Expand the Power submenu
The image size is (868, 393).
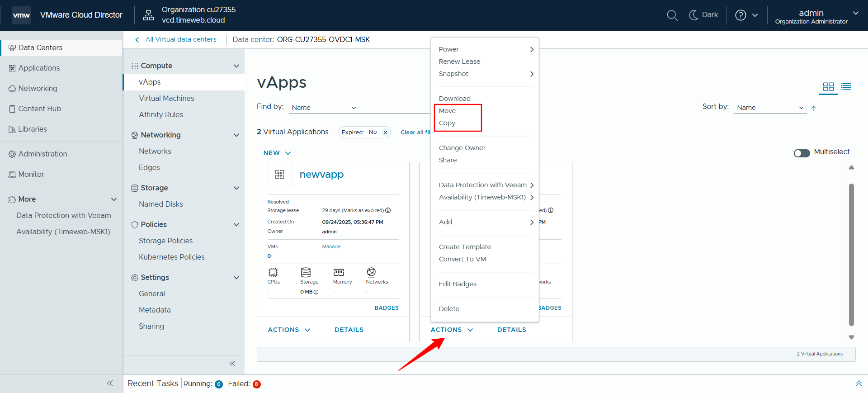click(x=486, y=49)
